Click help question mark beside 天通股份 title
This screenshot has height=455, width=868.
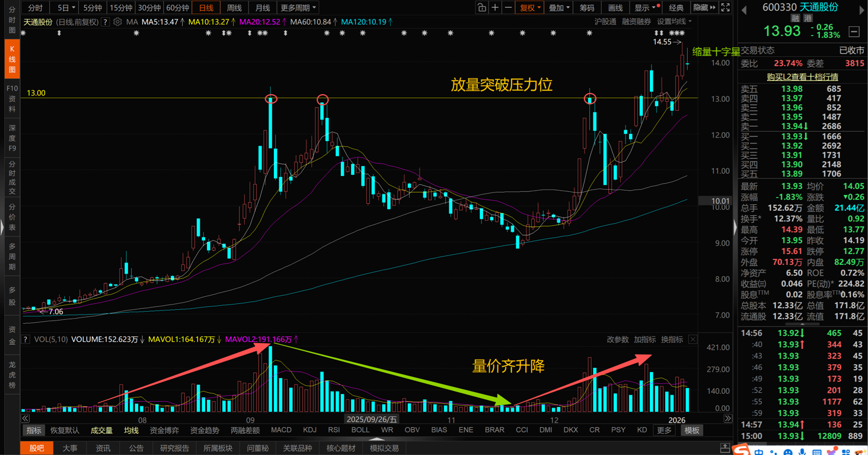(x=105, y=22)
